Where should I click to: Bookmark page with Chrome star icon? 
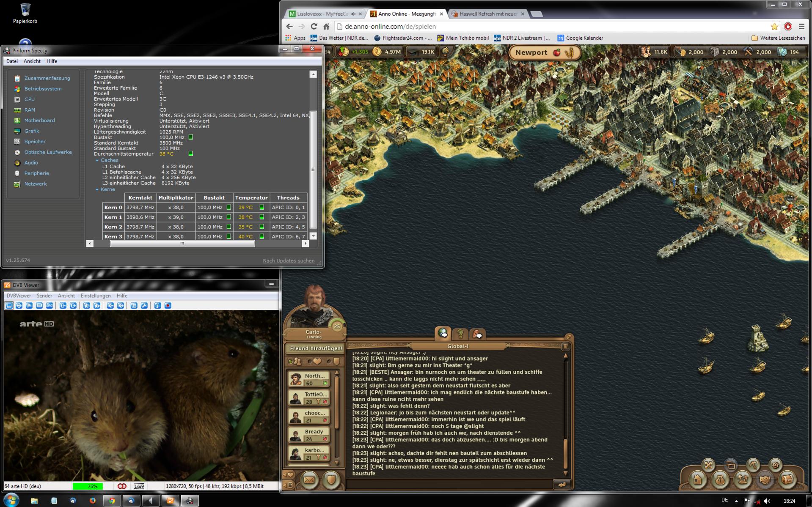coord(774,26)
